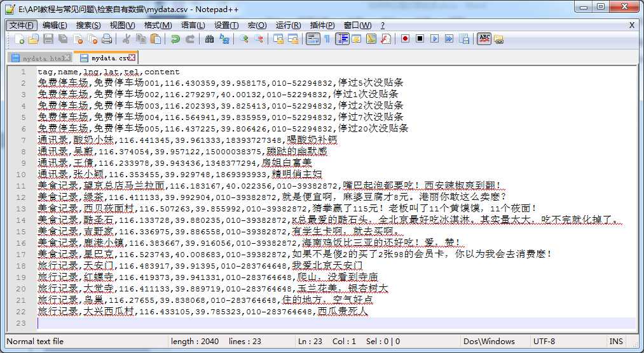Image resolution: width=644 pixels, height=353 pixels.
Task: Open the 宏(O) menu
Action: [x=257, y=25]
